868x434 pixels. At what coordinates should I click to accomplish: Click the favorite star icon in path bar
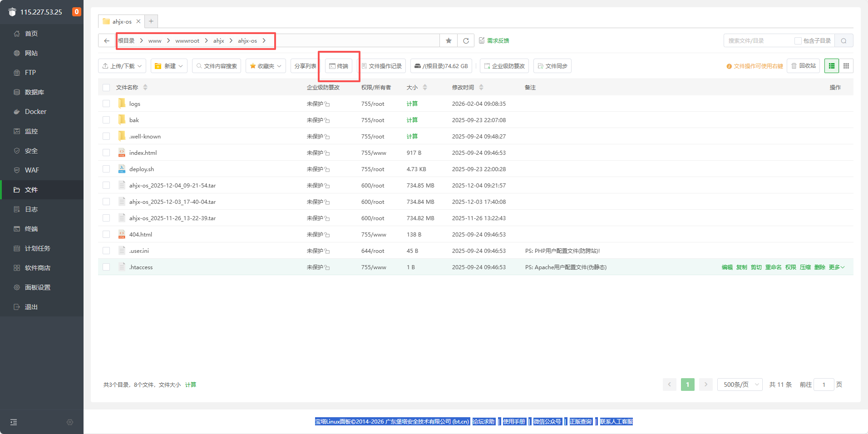[x=449, y=41]
